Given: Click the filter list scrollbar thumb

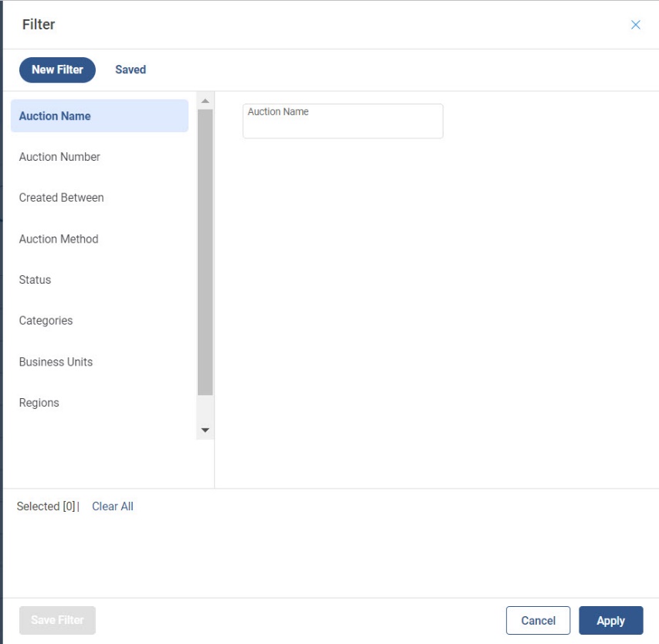Looking at the screenshot, I should tap(205, 251).
